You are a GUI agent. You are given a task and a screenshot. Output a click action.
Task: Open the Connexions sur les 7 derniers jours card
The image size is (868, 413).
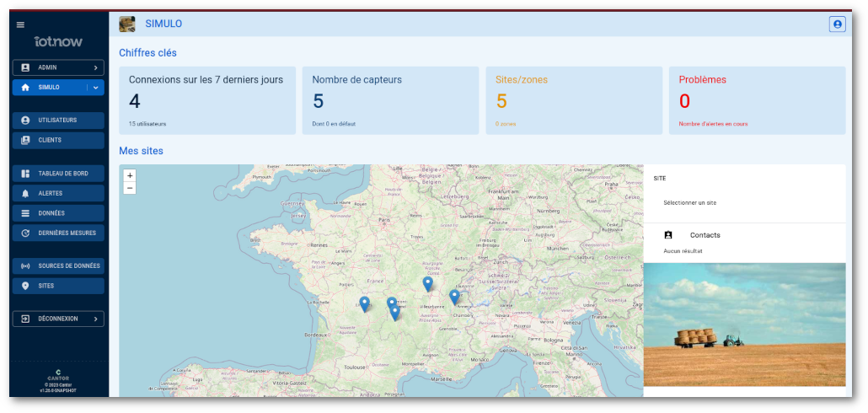207,101
